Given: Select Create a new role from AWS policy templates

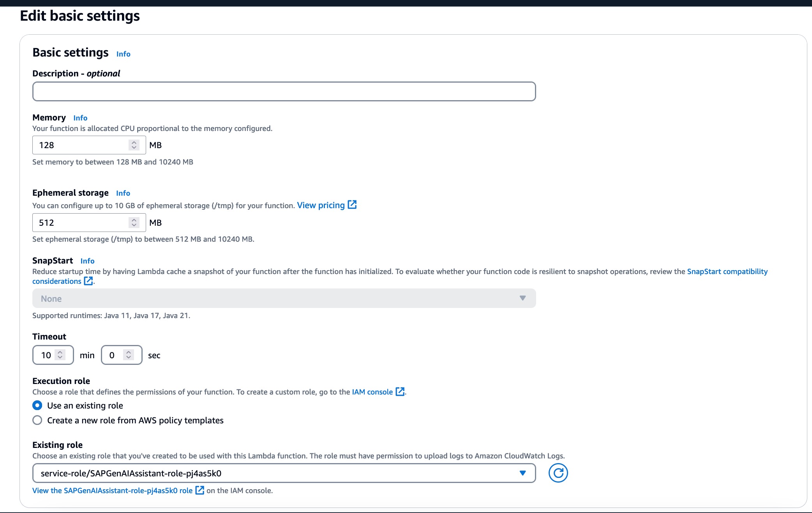Looking at the screenshot, I should [37, 420].
